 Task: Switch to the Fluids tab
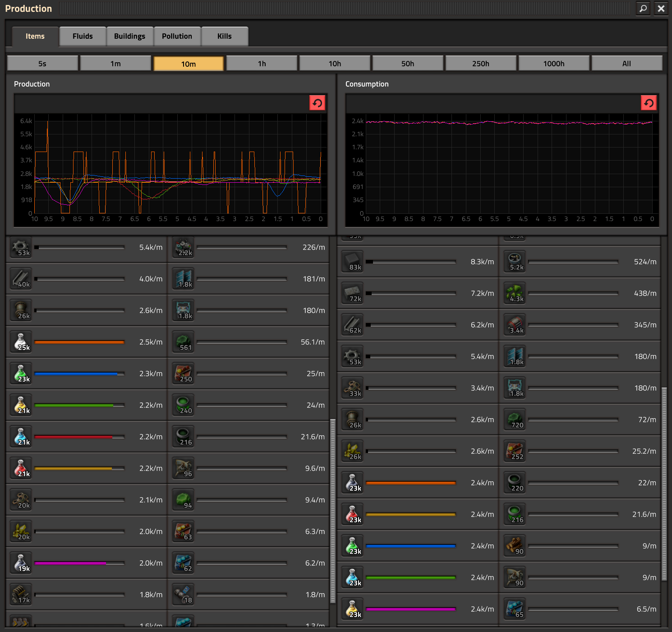click(x=83, y=36)
